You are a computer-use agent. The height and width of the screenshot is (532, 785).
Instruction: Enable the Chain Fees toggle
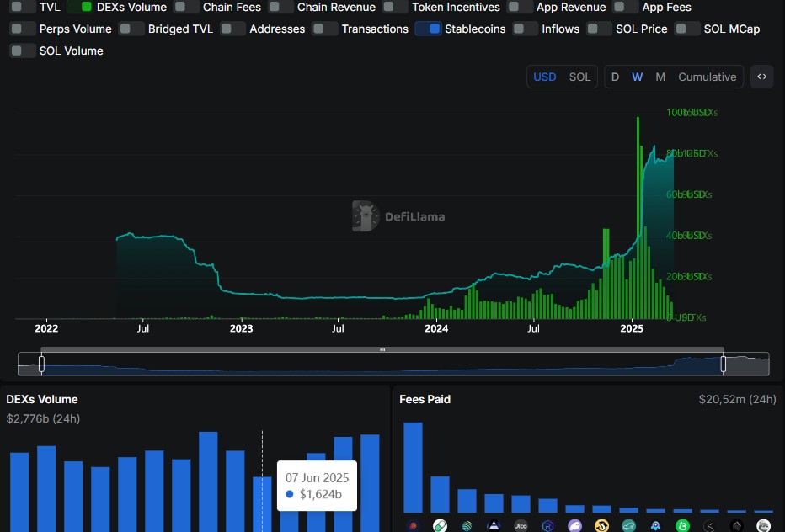(x=186, y=7)
